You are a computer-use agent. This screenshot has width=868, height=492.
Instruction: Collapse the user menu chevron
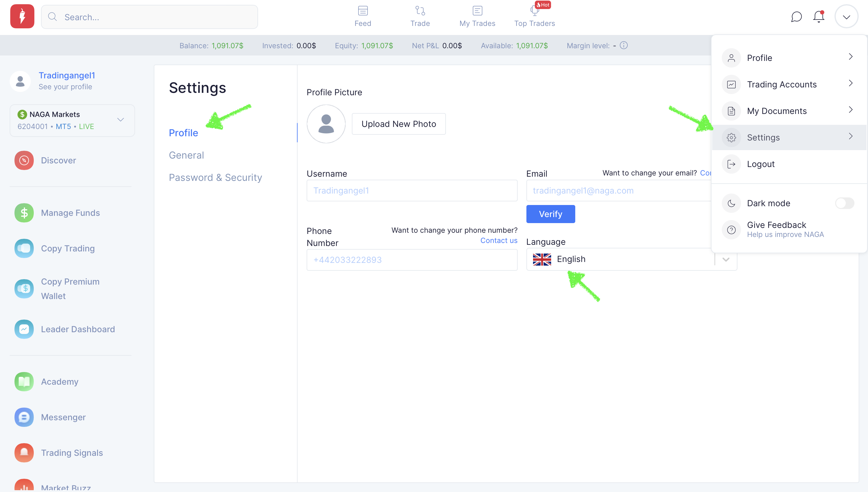pyautogui.click(x=846, y=17)
